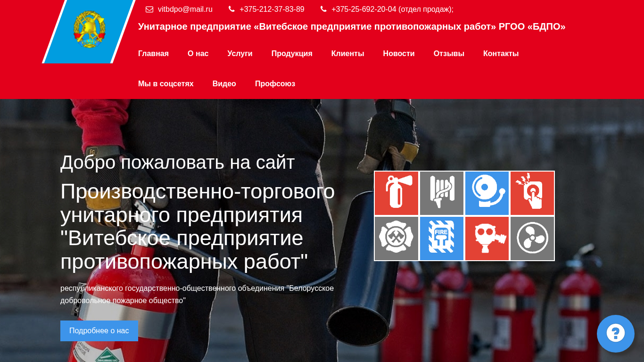This screenshot has width=644, height=362.
Task: Open the blue question mark help widget
Action: (x=616, y=334)
